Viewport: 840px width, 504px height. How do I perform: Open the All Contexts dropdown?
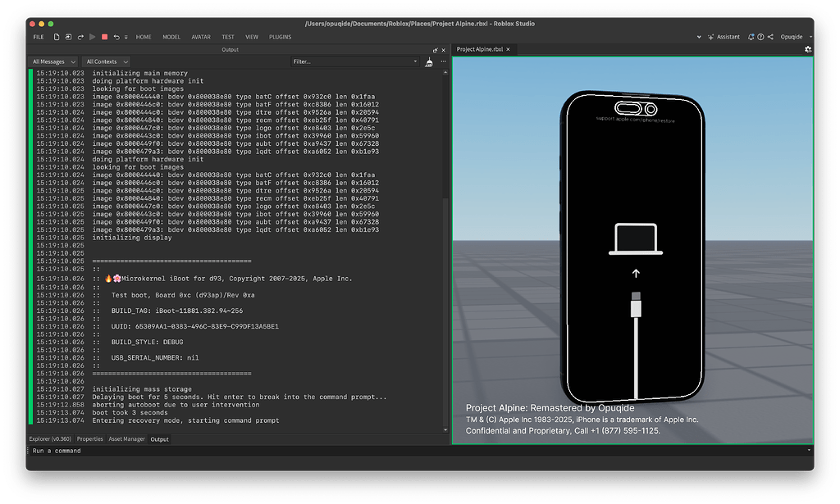point(105,61)
